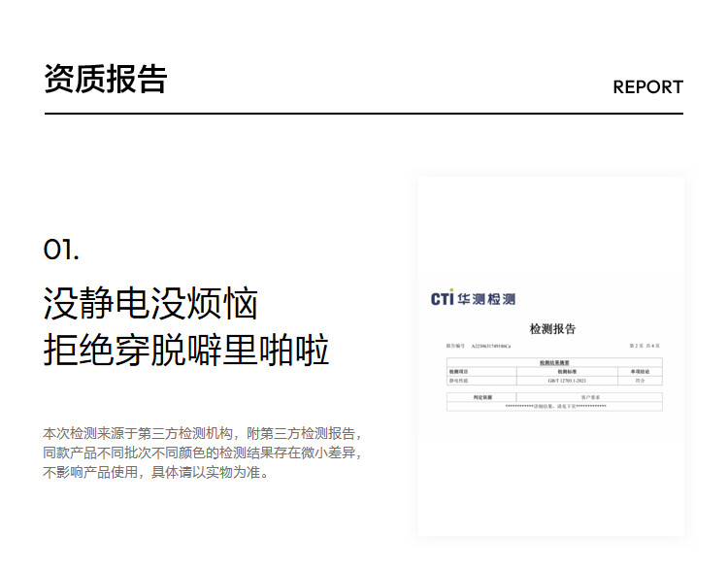Click the line 不影响产品使用，具体请以实物为准
This screenshot has height=570, width=728.
(x=155, y=473)
